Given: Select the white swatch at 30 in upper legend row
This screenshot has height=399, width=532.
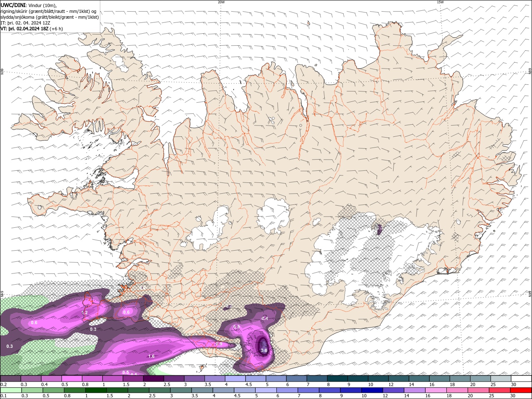Looking at the screenshot, I should [x=522, y=379].
